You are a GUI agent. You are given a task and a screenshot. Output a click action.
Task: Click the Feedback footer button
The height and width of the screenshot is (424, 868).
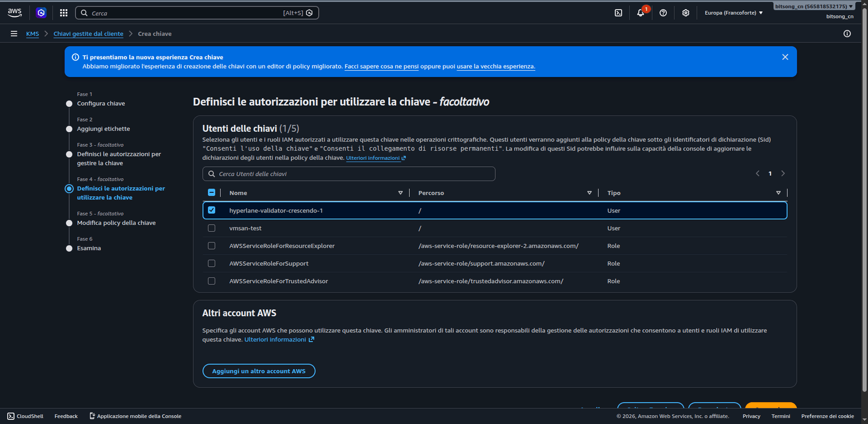pyautogui.click(x=66, y=416)
